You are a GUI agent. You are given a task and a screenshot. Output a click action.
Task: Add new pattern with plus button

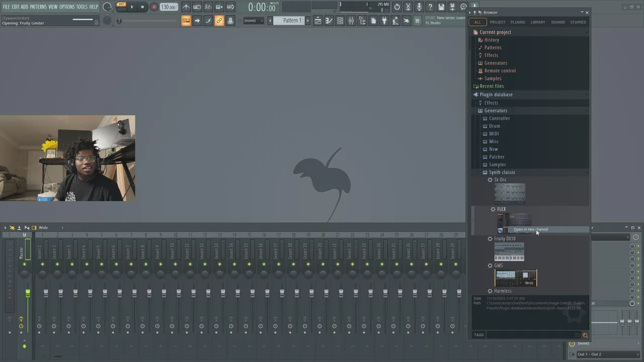tap(308, 21)
